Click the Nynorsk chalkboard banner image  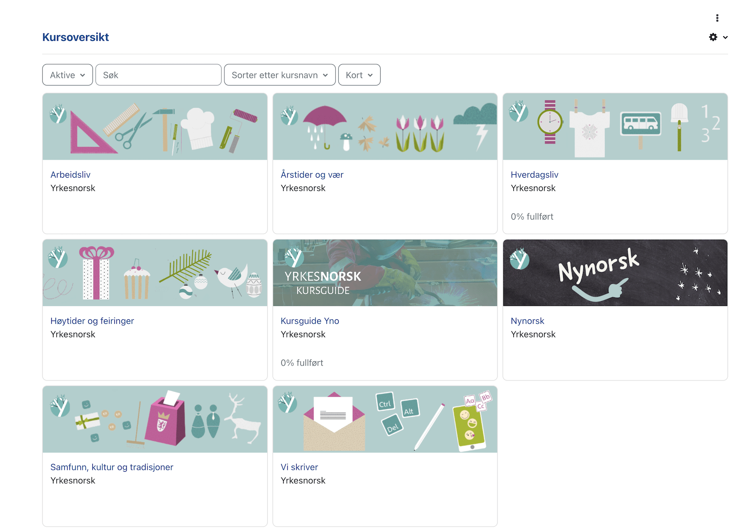coord(615,273)
